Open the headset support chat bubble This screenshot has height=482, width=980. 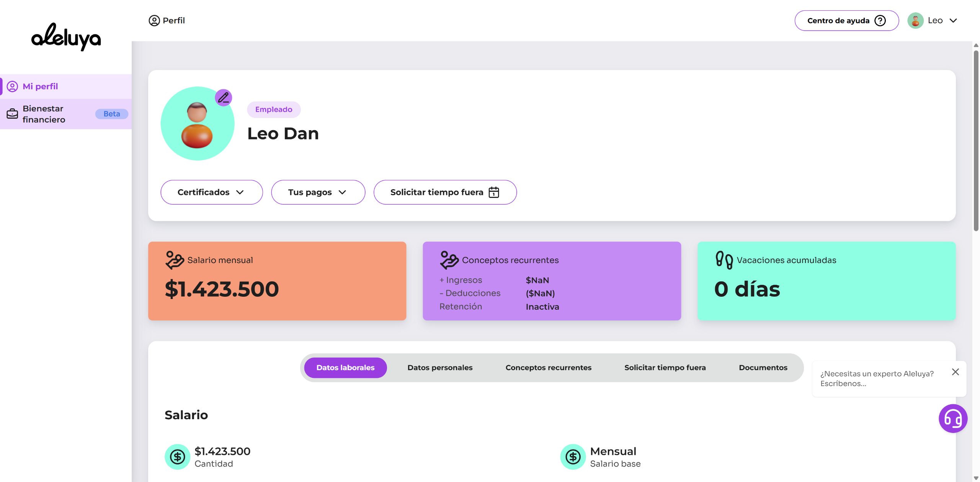click(x=952, y=418)
